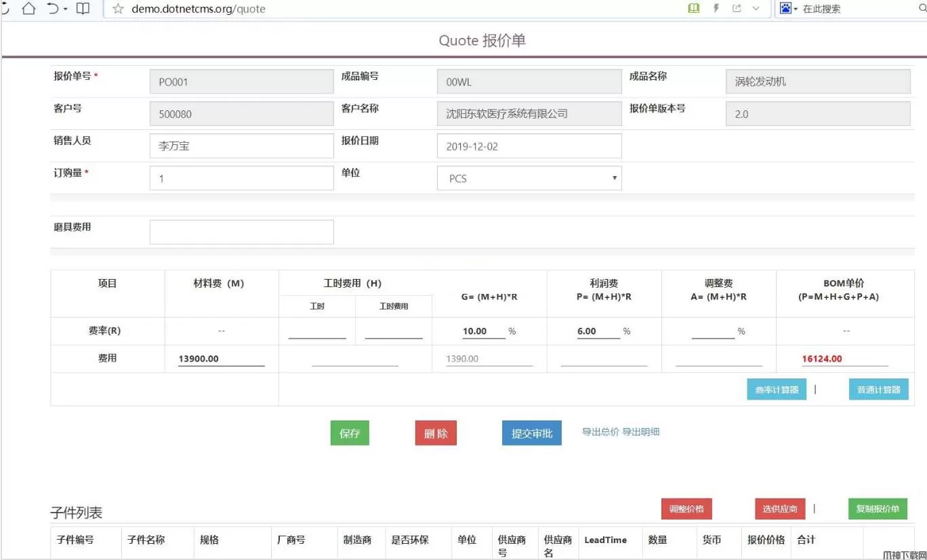Click the Baidu paw search engine icon
The width and height of the screenshot is (927, 560).
point(785,8)
